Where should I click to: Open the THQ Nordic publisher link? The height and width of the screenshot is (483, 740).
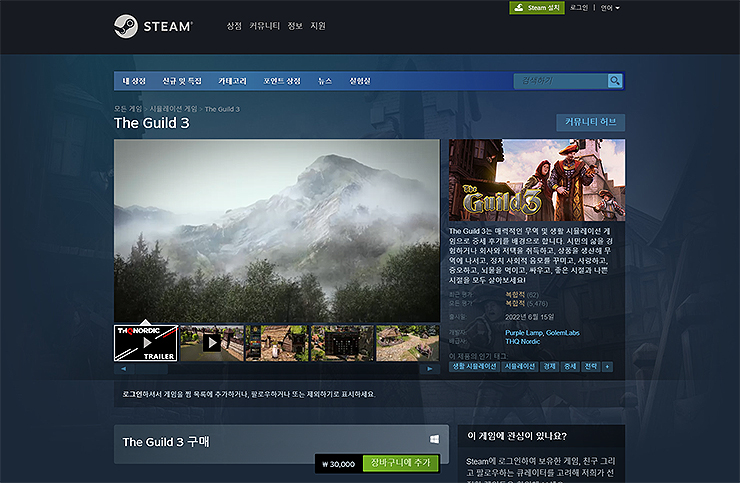(x=522, y=341)
